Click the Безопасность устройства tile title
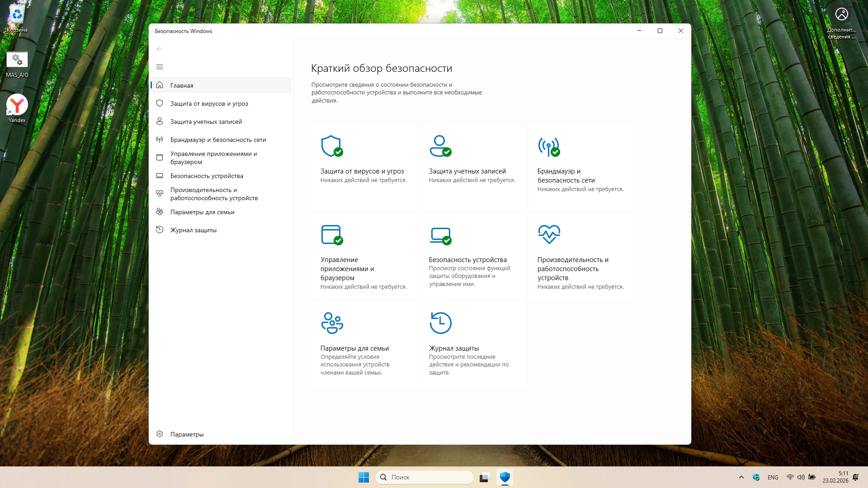This screenshot has height=488, width=868. (467, 260)
